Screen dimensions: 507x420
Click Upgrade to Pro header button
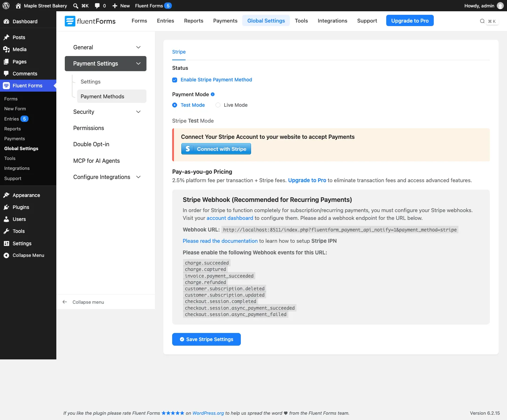click(410, 20)
